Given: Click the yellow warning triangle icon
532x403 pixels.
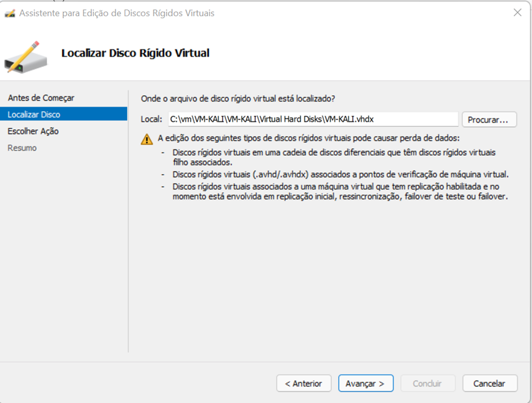Looking at the screenshot, I should click(146, 139).
